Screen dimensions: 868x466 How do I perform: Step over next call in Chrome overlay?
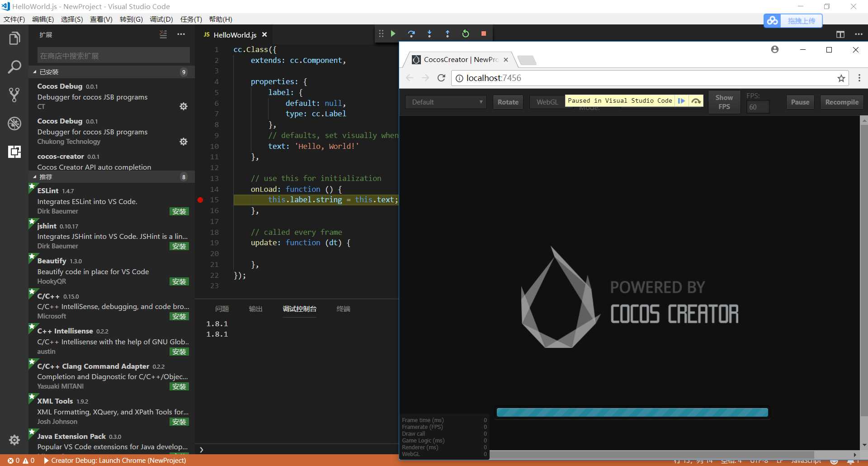pyautogui.click(x=696, y=101)
